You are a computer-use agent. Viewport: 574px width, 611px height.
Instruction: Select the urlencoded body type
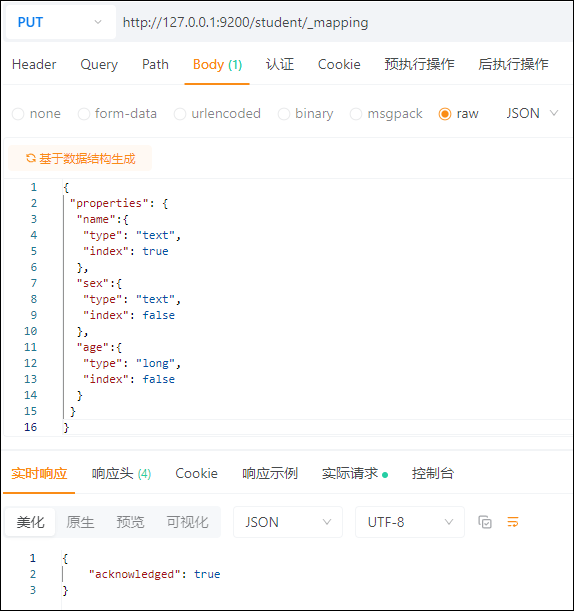(x=217, y=114)
